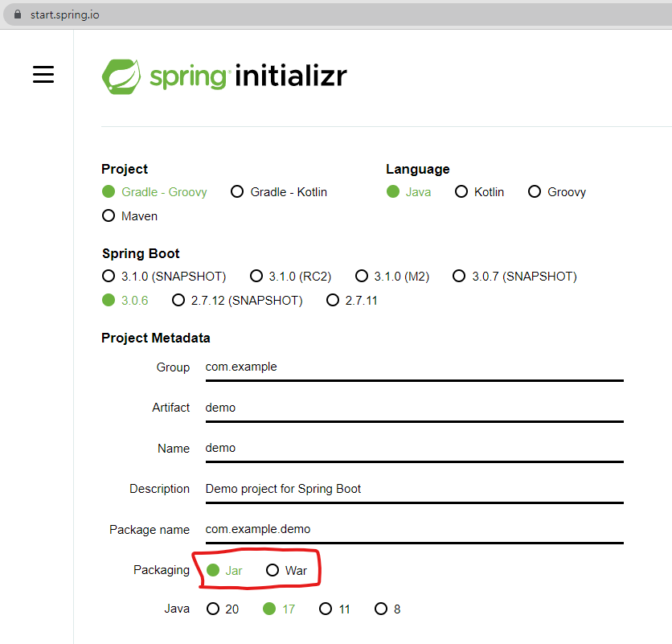Choose Kotlin language

click(x=479, y=191)
